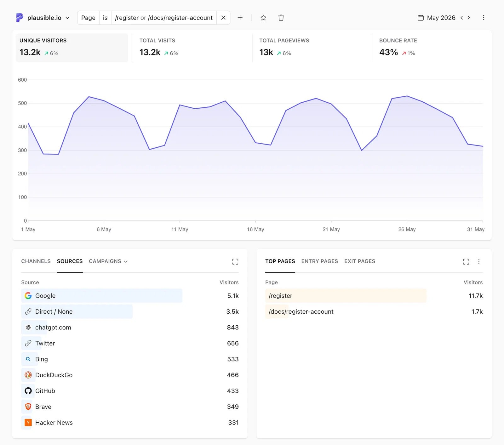
Task: Open the plausible.io site switcher dropdown
Action: click(43, 18)
